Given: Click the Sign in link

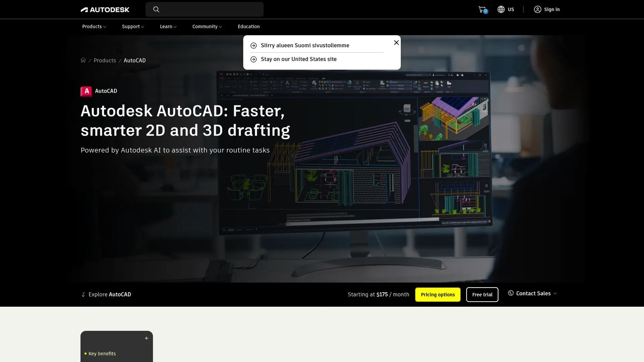Looking at the screenshot, I should pyautogui.click(x=552, y=9).
